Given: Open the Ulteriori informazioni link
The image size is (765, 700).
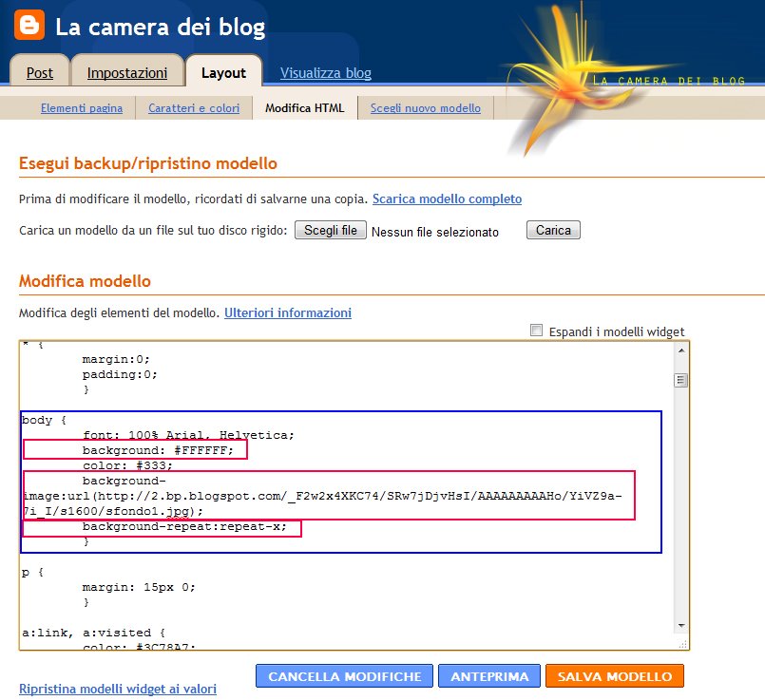Looking at the screenshot, I should (288, 312).
